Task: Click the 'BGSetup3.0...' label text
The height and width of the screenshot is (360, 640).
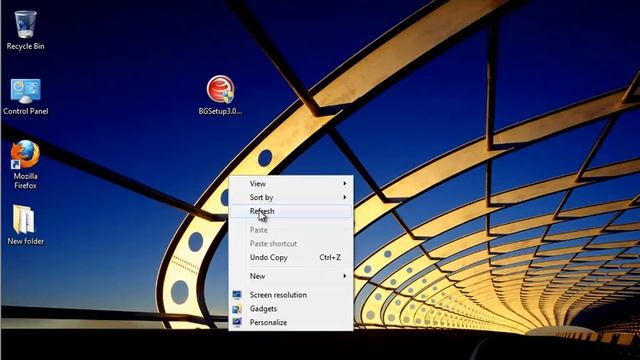Action: click(x=220, y=111)
